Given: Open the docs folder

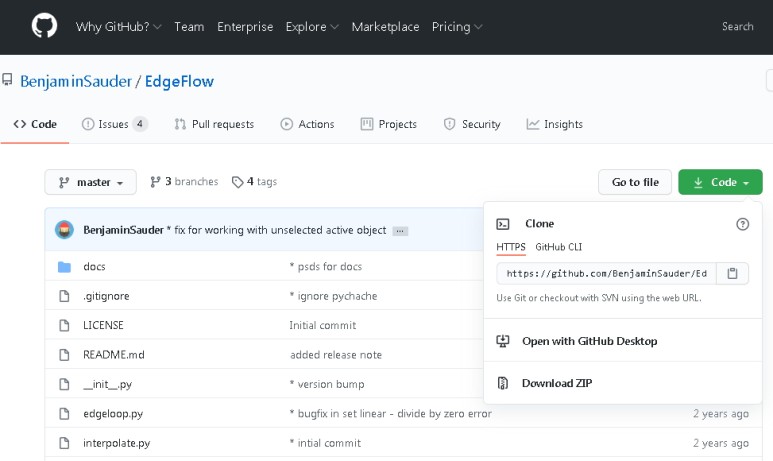Looking at the screenshot, I should [94, 267].
